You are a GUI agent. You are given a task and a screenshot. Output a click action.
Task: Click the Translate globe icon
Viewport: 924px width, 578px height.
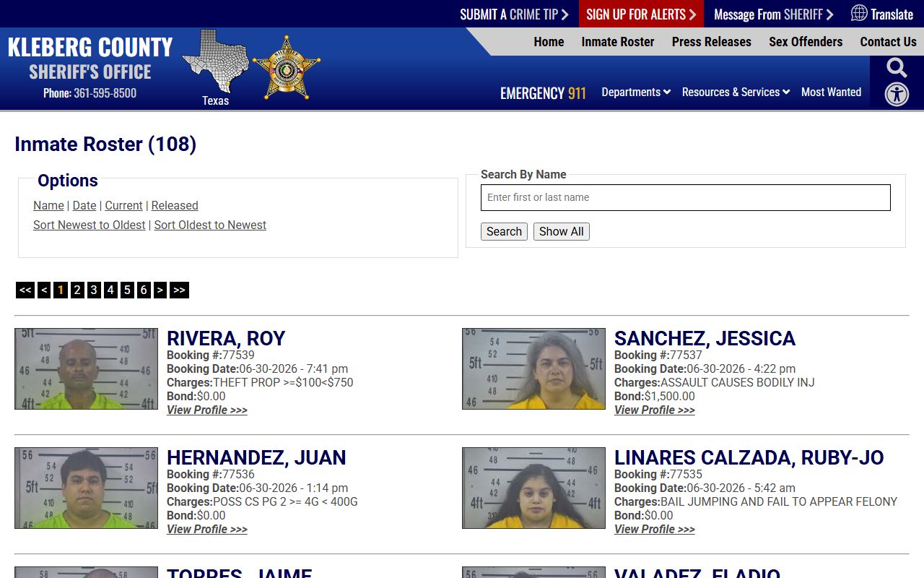tap(859, 13)
